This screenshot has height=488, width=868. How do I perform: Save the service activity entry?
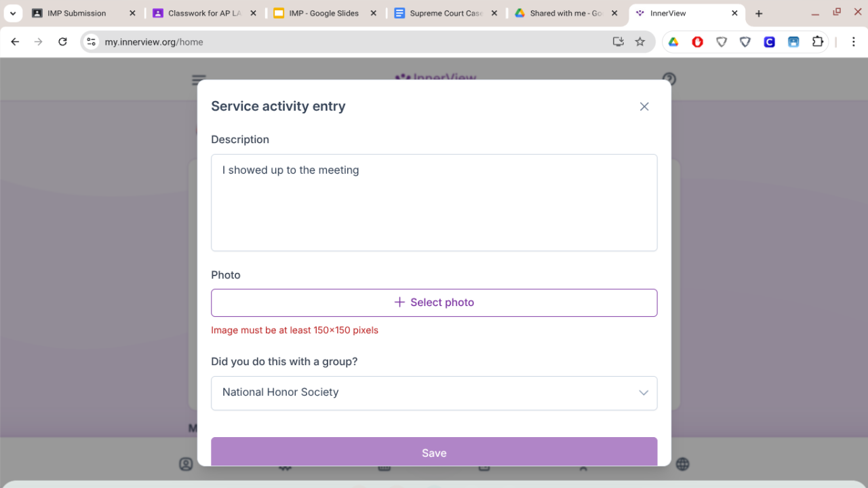pyautogui.click(x=434, y=452)
